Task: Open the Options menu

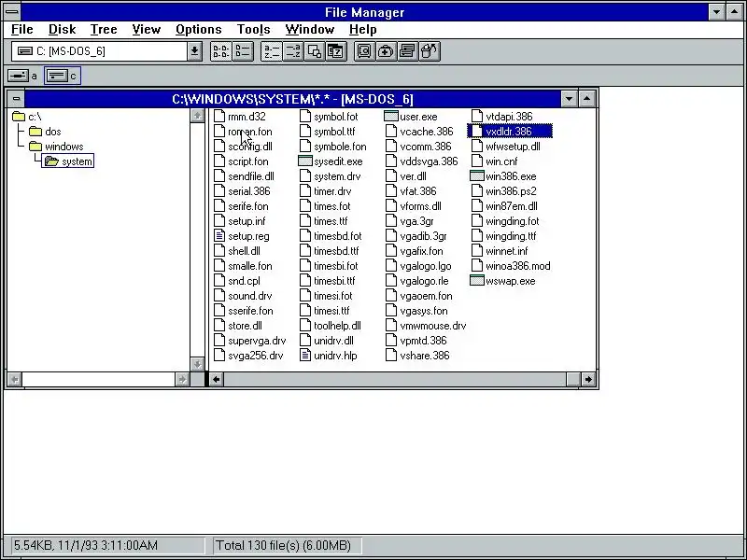Action: (198, 30)
